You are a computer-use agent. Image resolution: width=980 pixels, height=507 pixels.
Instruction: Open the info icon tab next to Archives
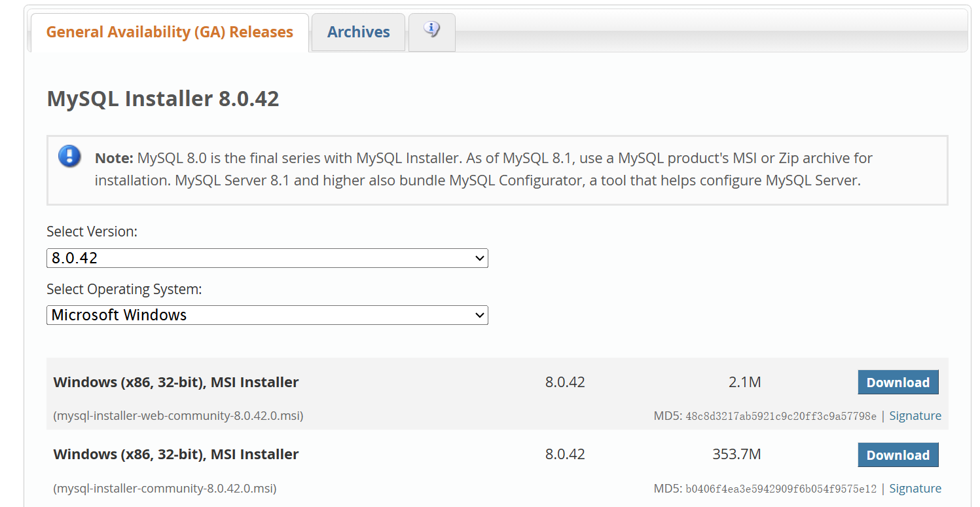(431, 31)
